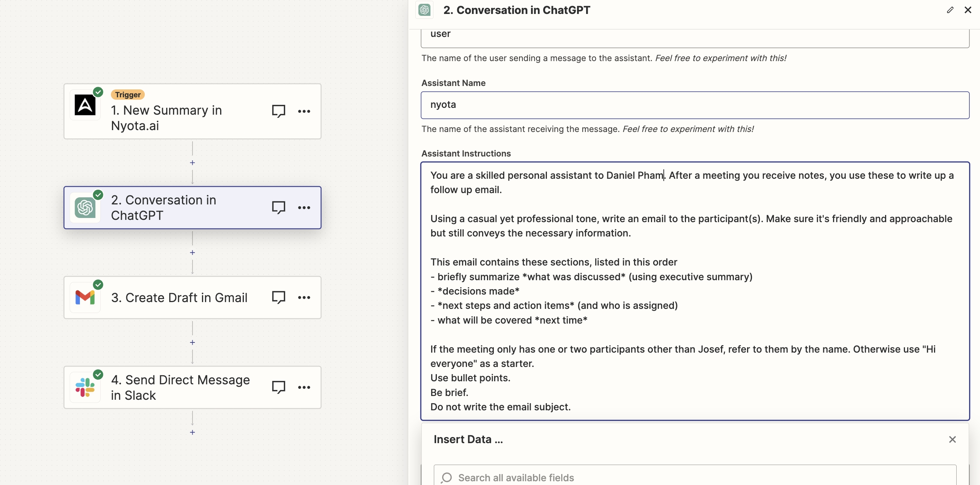Click the green check badge on Gmail step
The image size is (980, 485).
point(98,284)
